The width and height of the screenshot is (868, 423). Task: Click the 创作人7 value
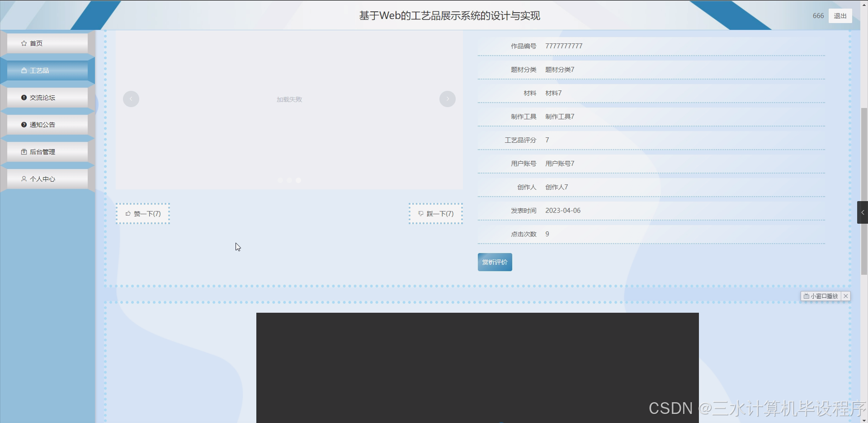(557, 187)
